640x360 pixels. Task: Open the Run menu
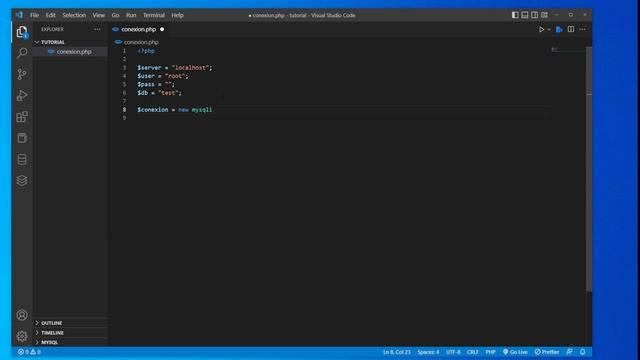click(x=131, y=15)
